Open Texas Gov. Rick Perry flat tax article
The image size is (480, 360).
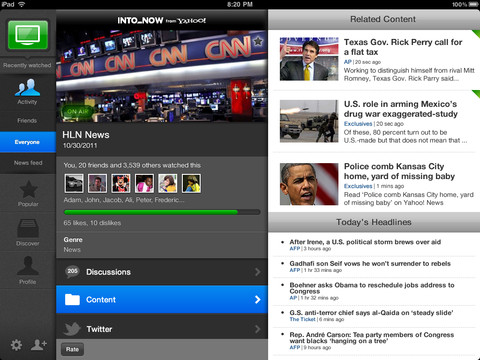[x=403, y=47]
